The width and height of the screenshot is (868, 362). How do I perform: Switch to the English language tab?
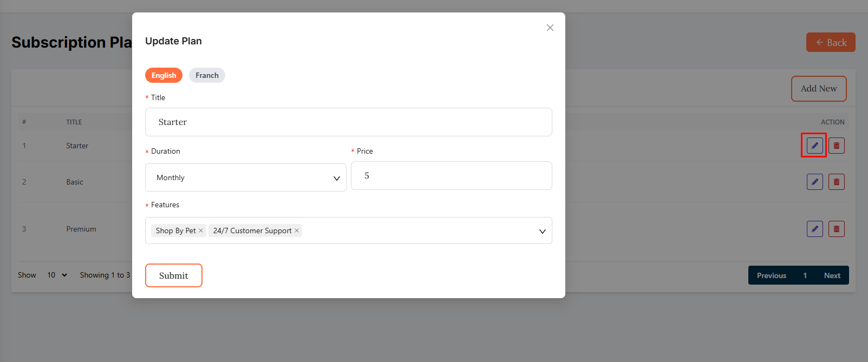click(x=164, y=75)
